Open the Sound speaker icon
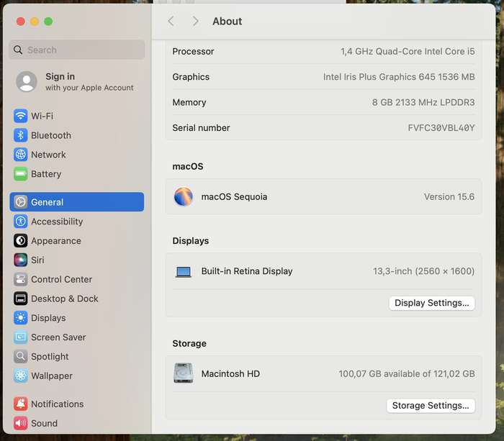The height and width of the screenshot is (441, 504). [21, 423]
